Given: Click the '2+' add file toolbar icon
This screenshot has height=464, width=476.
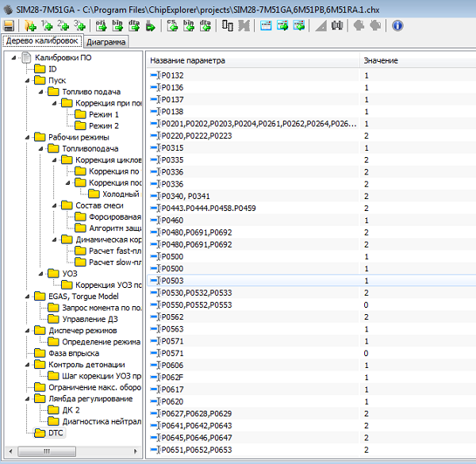Looking at the screenshot, I should click(x=63, y=25).
